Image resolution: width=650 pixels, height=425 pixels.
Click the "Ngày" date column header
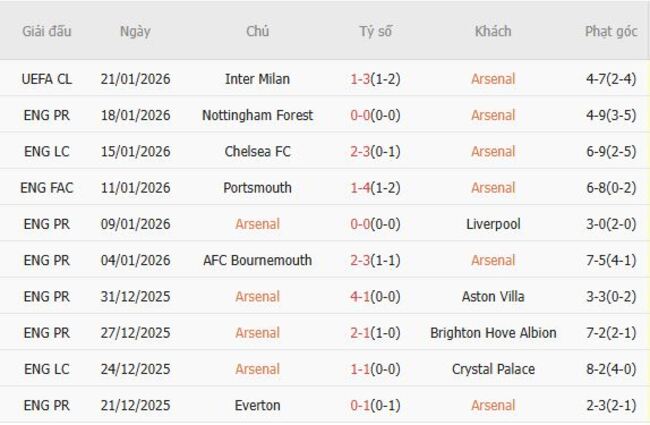pos(135,31)
